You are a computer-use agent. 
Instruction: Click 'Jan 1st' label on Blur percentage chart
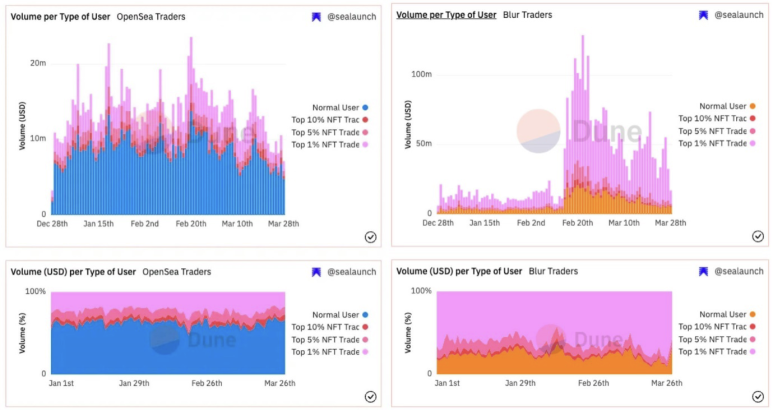pos(447,383)
